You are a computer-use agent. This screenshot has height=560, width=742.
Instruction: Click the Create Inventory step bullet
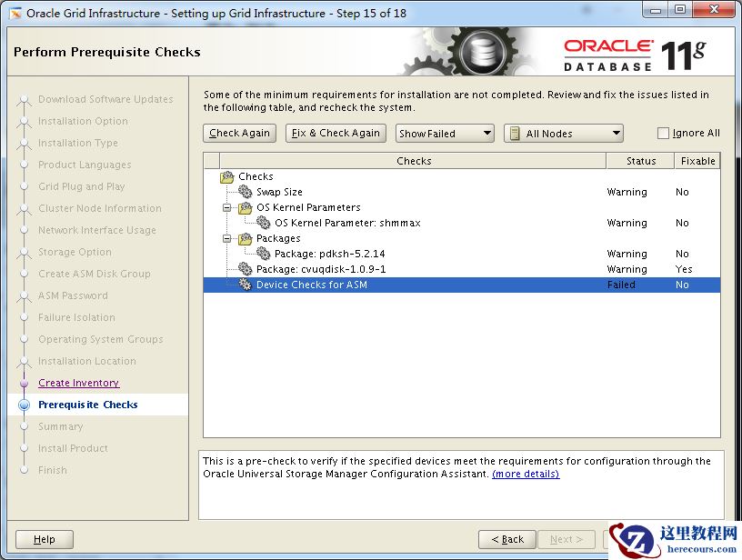25,383
